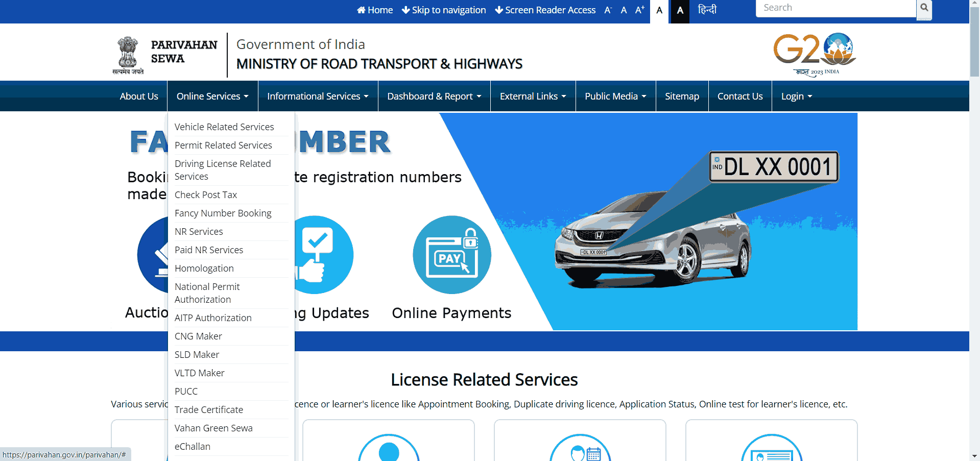
Task: Open About Us page
Action: pyautogui.click(x=139, y=96)
